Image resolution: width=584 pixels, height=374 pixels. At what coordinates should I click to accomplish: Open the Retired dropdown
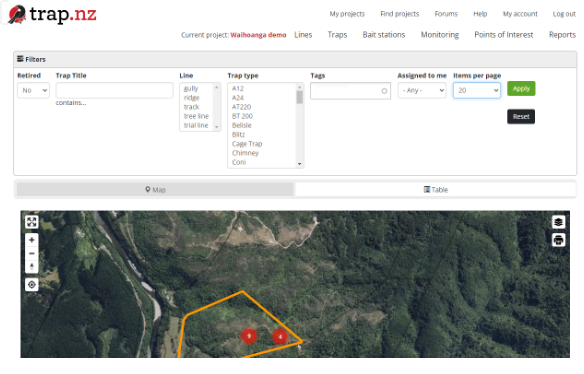pyautogui.click(x=34, y=91)
